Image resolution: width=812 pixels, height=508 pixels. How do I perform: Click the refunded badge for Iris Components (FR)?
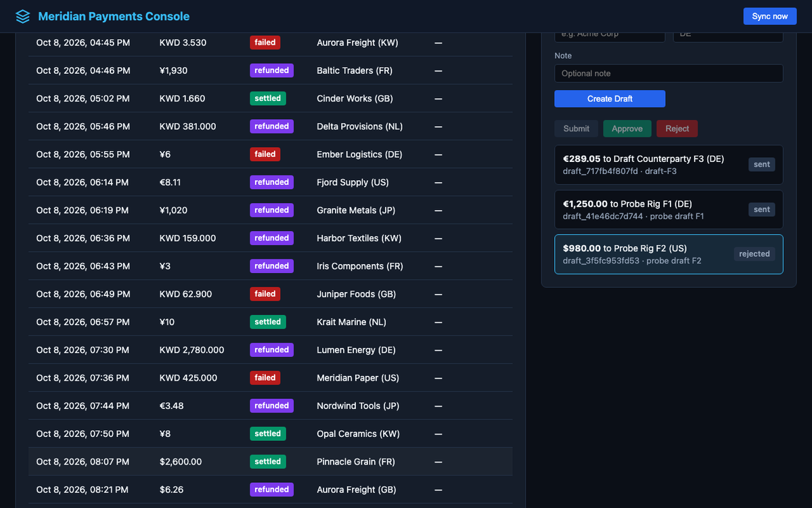click(272, 266)
